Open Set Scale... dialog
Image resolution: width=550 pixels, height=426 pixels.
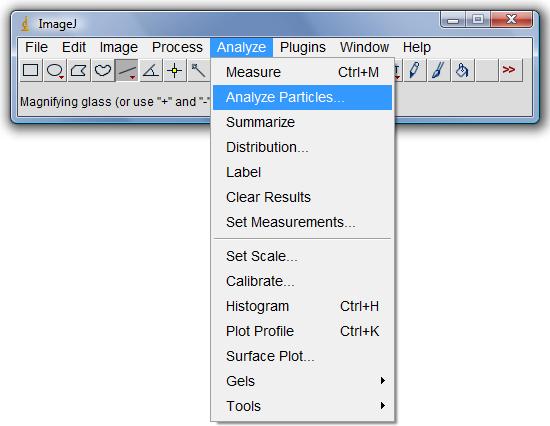point(302,256)
